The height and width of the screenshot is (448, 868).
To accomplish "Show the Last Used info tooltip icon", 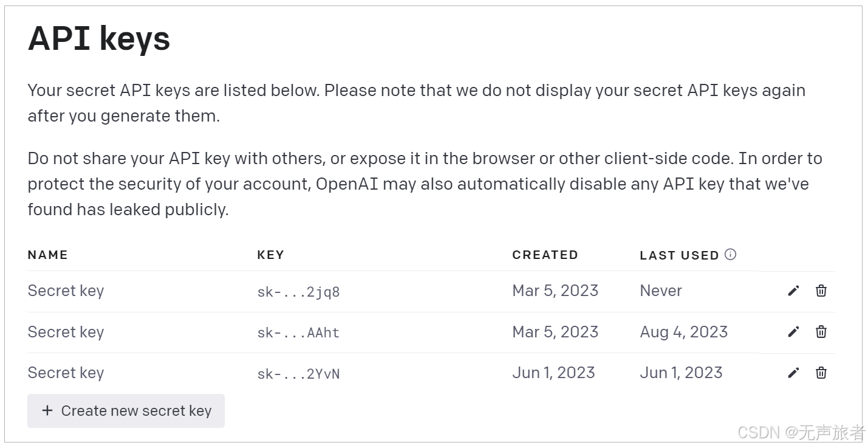I will point(731,255).
